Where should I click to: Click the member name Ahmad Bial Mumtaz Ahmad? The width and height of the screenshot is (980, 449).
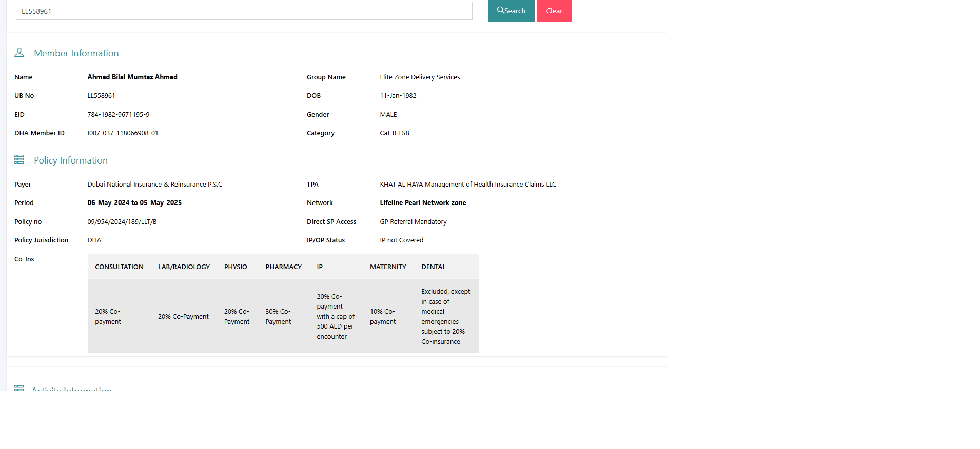pos(132,77)
